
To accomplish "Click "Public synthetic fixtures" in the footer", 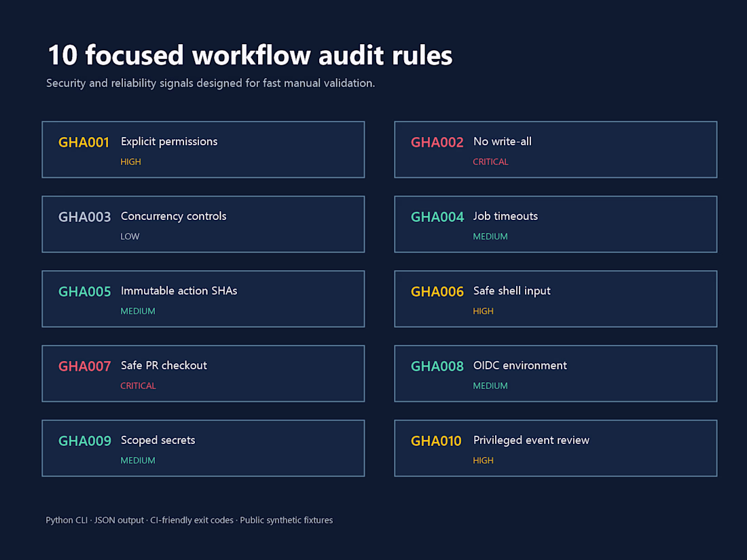I will [287, 521].
